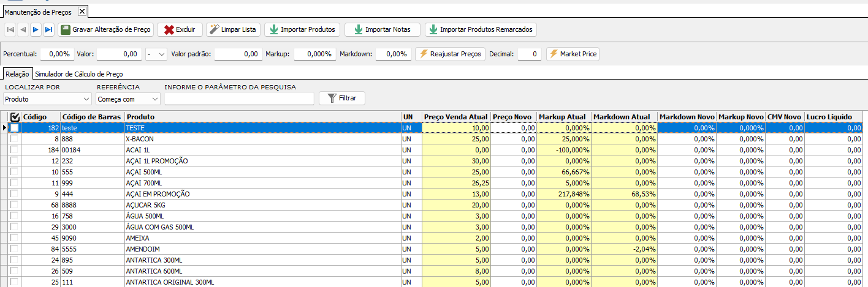The width and height of the screenshot is (868, 287).
Task: Toggle the select-all checkbox in header
Action: point(15,116)
